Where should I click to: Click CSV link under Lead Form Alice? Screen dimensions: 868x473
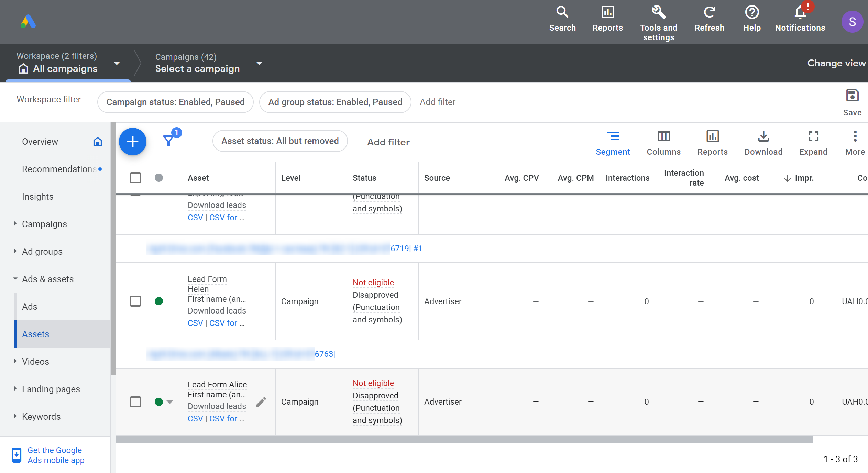195,418
